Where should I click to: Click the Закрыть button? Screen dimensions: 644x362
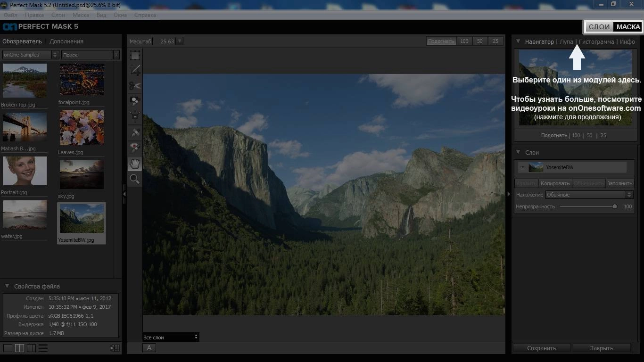tap(602, 348)
